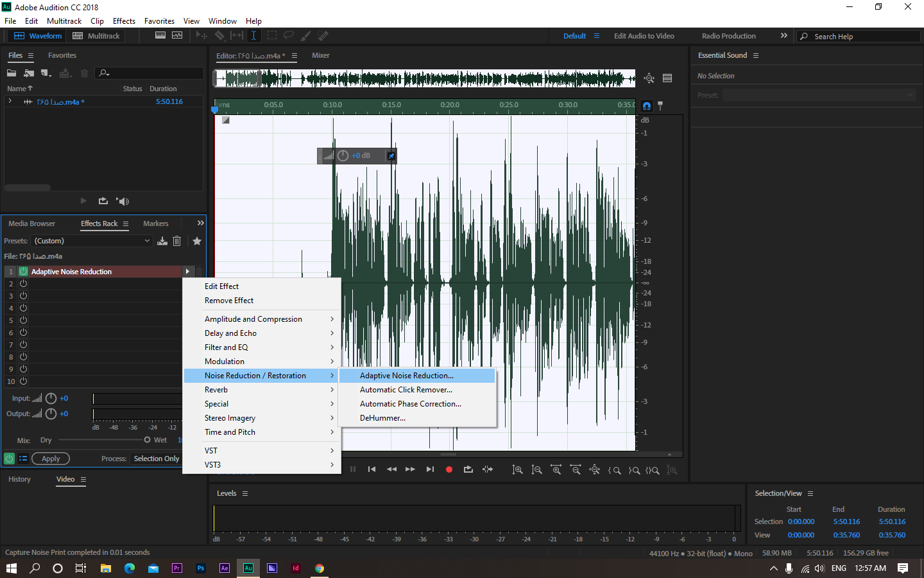Image resolution: width=924 pixels, height=578 pixels.
Task: Show the spectral pitch display
Action: tap(177, 36)
